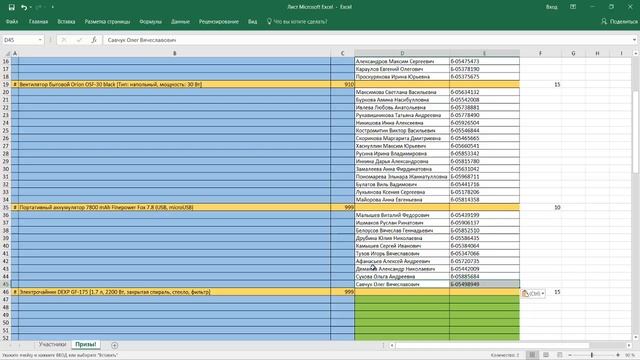Click the Cancel (X) formula bar icon
This screenshot has width=640, height=360.
64,40
